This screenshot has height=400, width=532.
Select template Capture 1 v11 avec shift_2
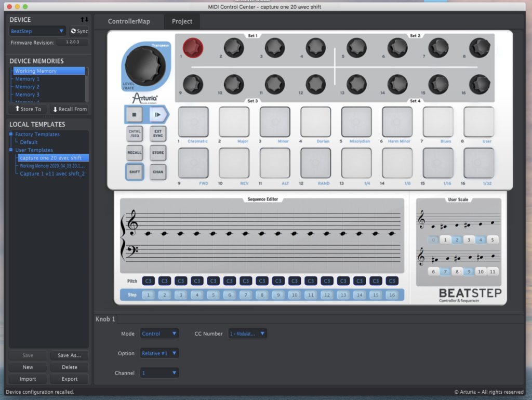click(x=52, y=174)
